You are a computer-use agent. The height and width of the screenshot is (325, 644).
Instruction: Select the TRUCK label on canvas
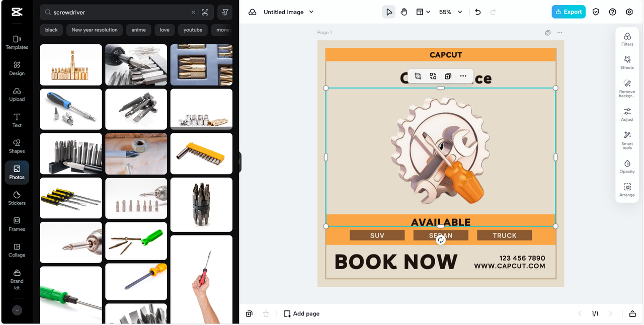[x=505, y=235]
